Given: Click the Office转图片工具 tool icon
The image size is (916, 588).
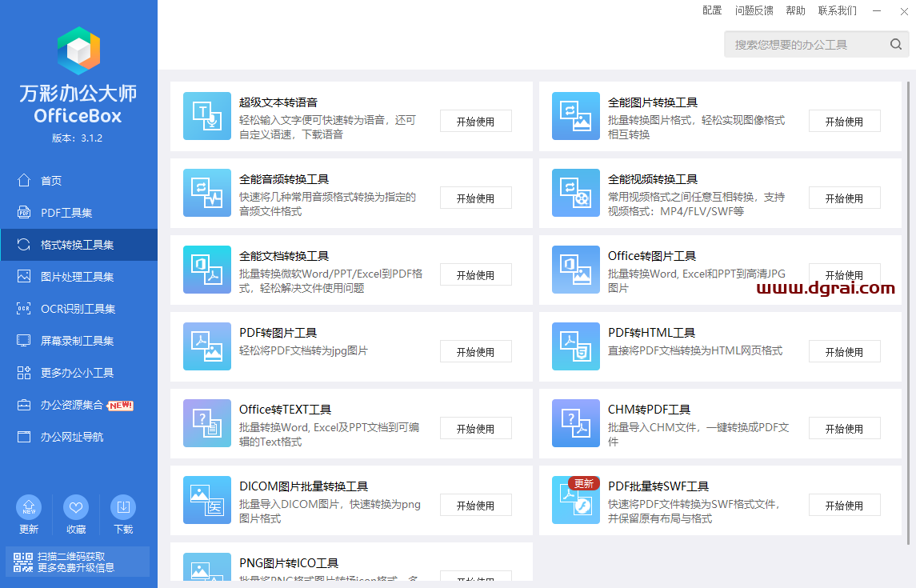Looking at the screenshot, I should (575, 269).
